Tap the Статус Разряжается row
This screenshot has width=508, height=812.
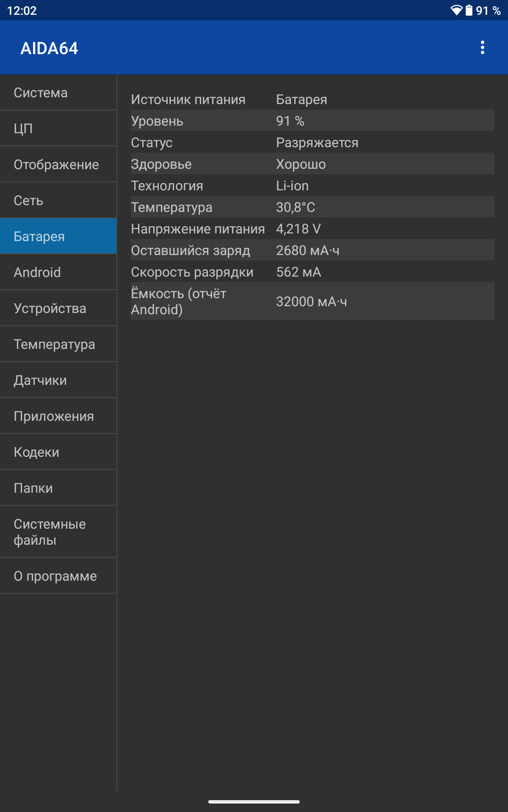(x=312, y=143)
